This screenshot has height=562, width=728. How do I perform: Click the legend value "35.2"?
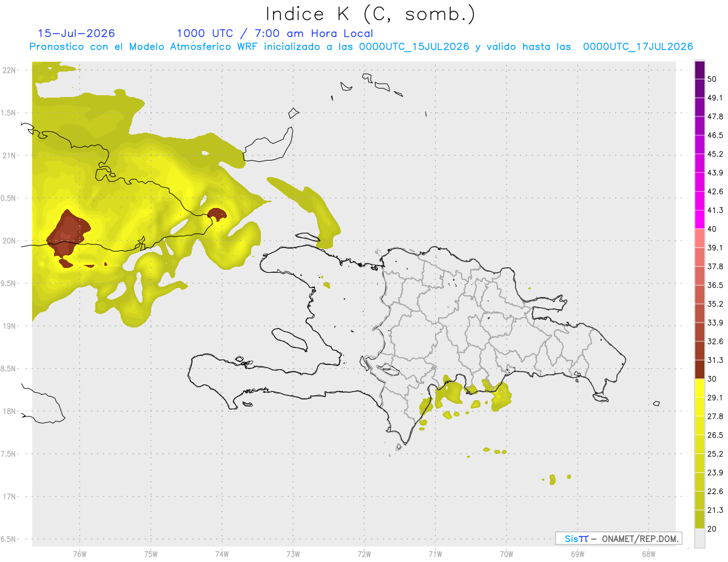pos(715,304)
